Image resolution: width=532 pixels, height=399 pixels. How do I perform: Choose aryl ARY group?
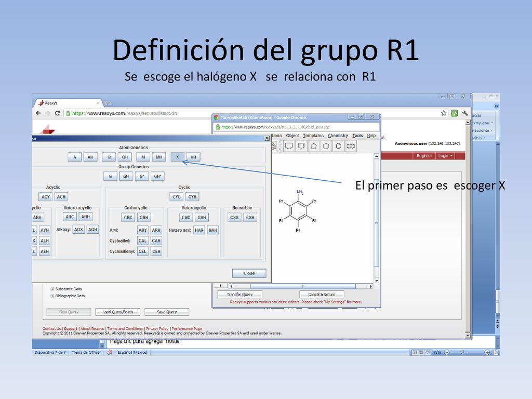click(142, 230)
